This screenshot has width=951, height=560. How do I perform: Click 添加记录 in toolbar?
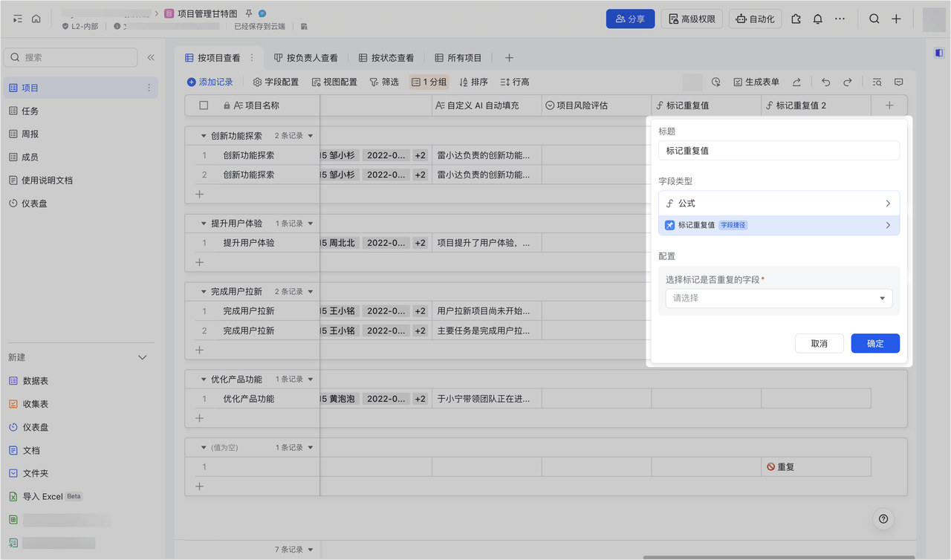[x=210, y=82]
